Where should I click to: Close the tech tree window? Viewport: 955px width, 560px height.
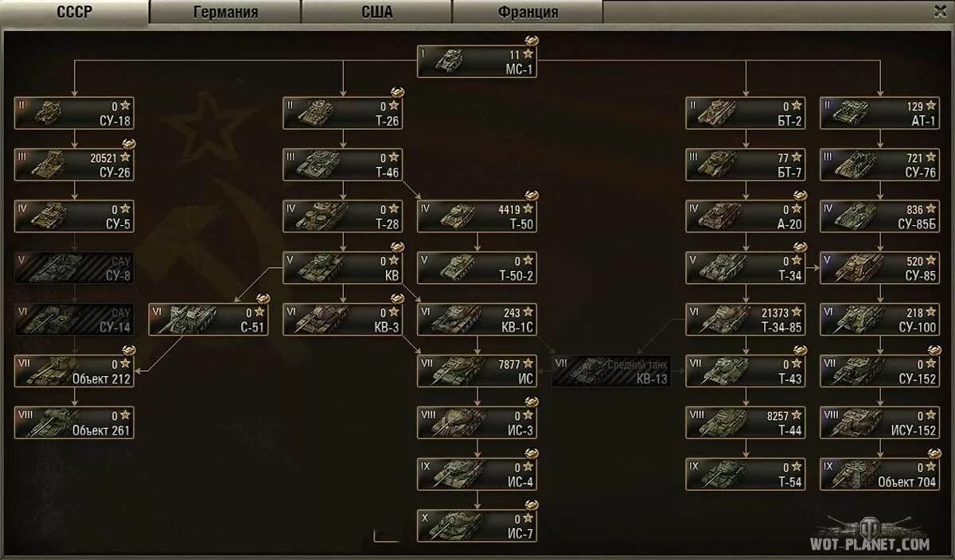pyautogui.click(x=939, y=11)
